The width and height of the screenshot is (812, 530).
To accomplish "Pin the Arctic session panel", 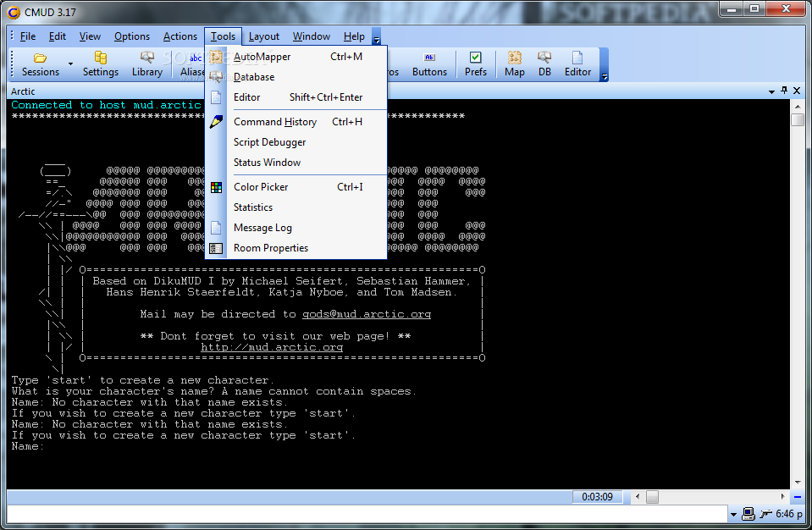I will click(x=784, y=90).
